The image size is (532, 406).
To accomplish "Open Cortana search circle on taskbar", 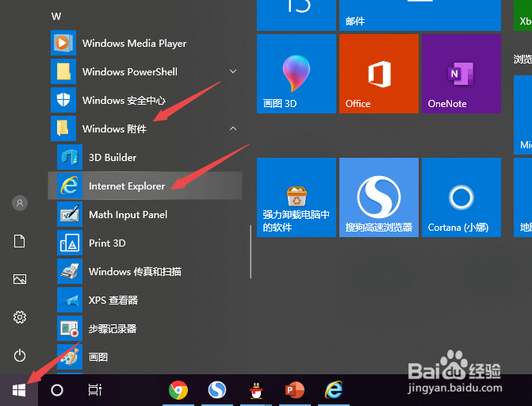I will [57, 390].
